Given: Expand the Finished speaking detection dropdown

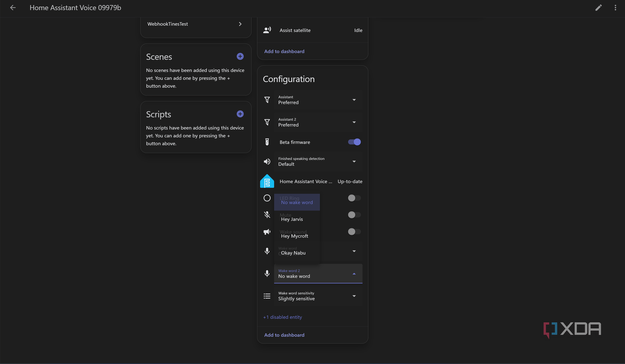Looking at the screenshot, I should point(318,162).
